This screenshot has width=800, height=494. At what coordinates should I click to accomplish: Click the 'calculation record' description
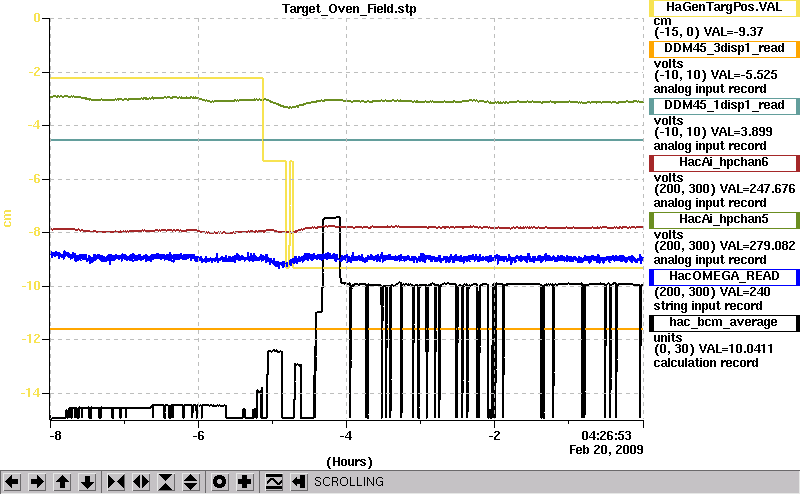click(x=706, y=363)
